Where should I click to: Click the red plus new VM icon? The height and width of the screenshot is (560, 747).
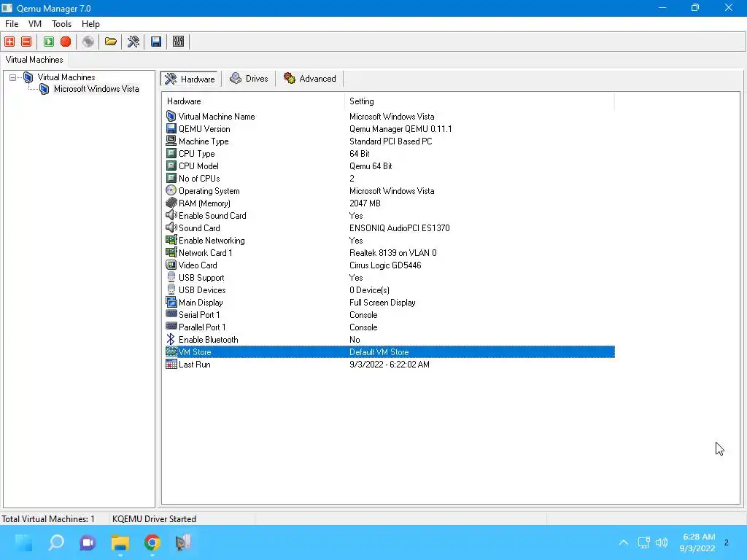point(9,42)
